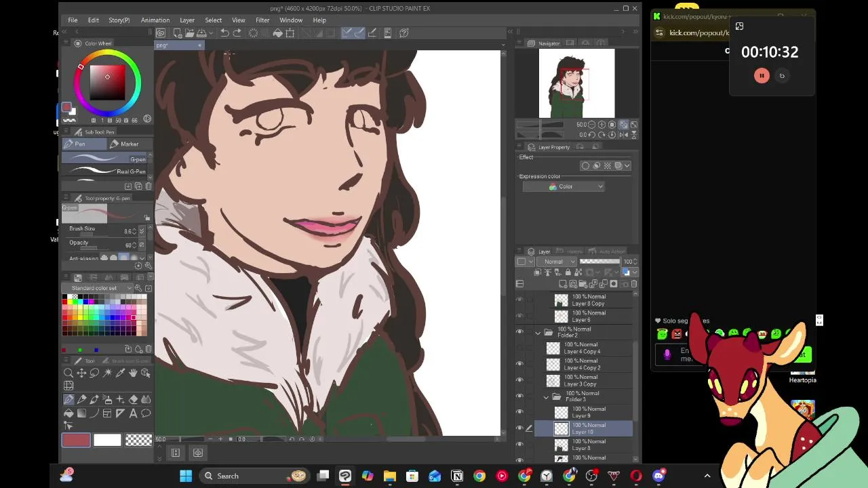Select the Move layer tool
Viewport: 868px width, 488px height.
pos(81,373)
